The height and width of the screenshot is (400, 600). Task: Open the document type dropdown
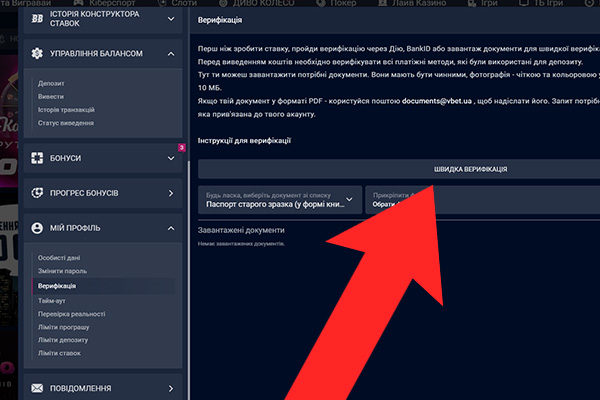pyautogui.click(x=279, y=197)
